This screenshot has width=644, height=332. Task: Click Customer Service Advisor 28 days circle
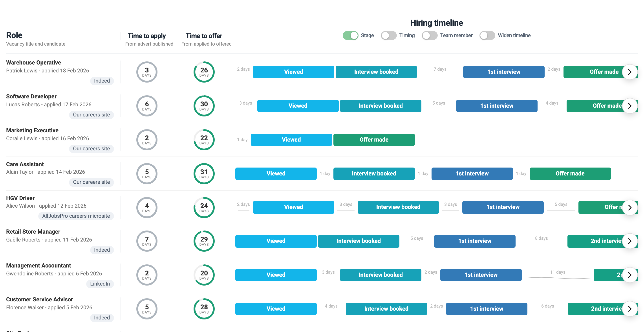(x=204, y=309)
